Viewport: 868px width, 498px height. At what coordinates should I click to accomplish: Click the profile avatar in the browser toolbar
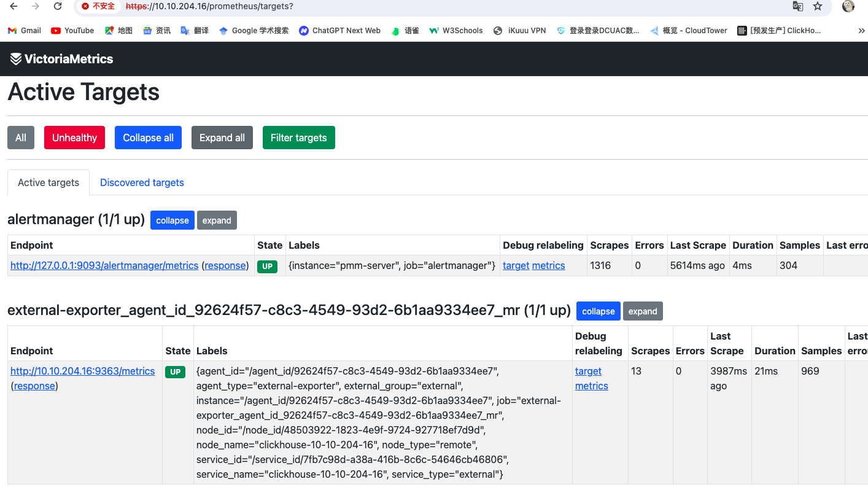848,7
